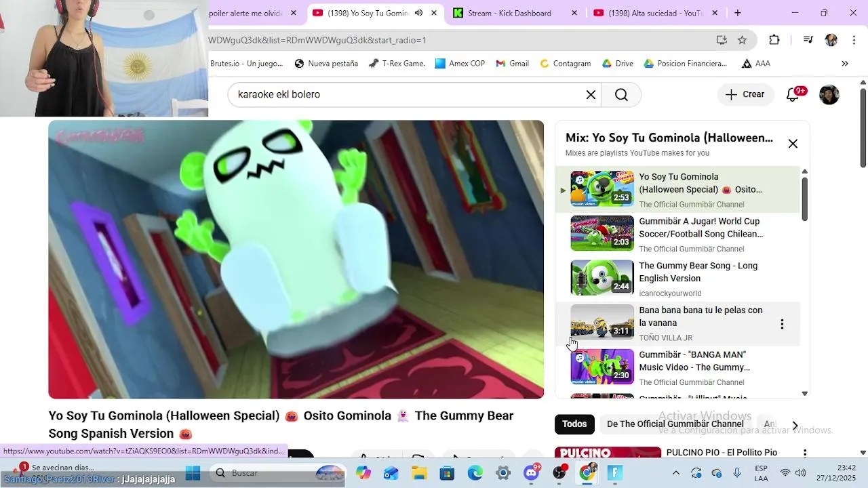The image size is (868, 488).
Task: Play Bana bana bana thumbnail
Action: (602, 322)
